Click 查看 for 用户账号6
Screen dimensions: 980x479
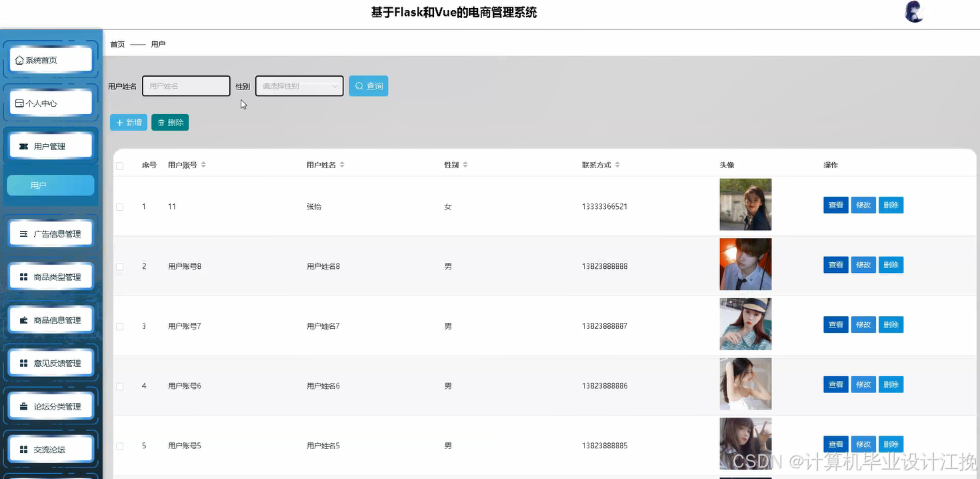coord(836,384)
